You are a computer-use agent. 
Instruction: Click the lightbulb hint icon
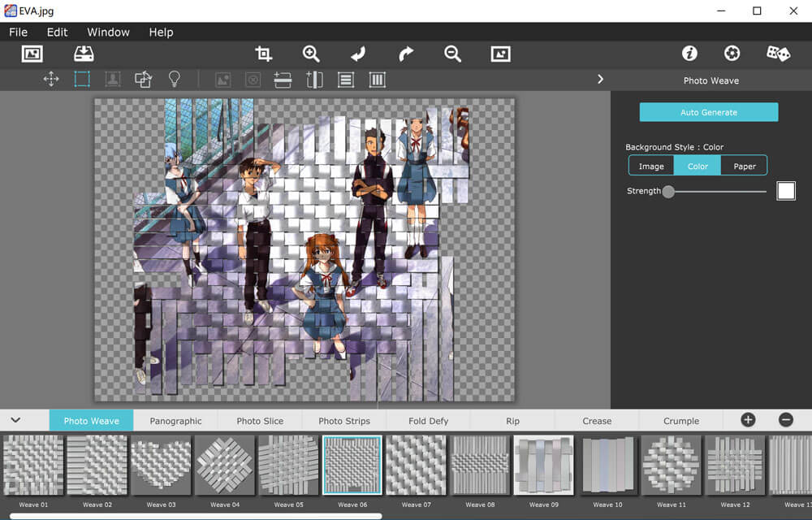click(174, 79)
